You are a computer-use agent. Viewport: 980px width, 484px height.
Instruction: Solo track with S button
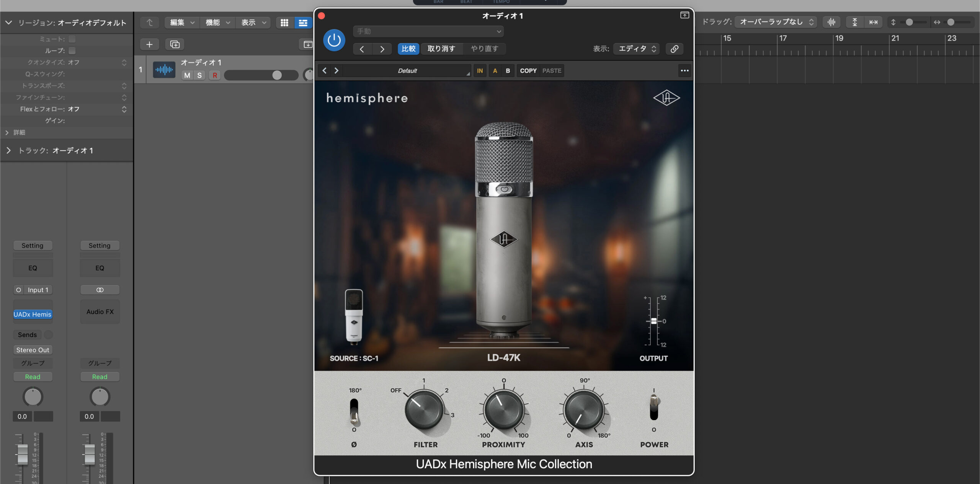tap(199, 75)
